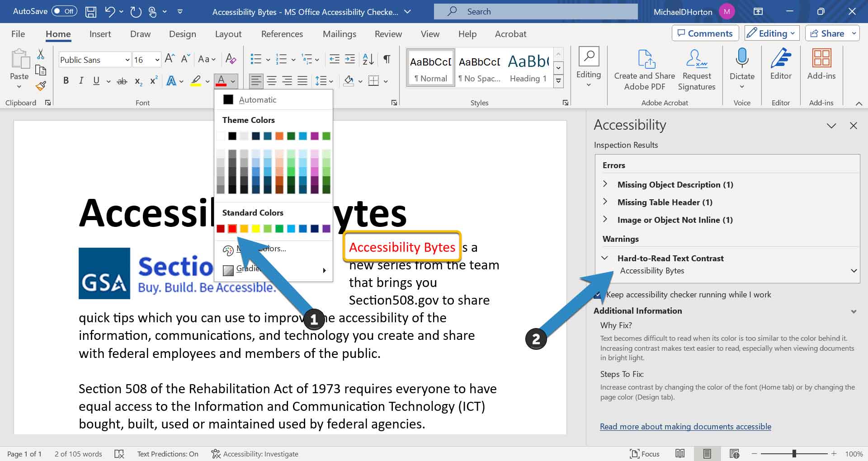Screen dimensions: 868x461
Task: Open Read more about making documents accessible
Action: 685,426
